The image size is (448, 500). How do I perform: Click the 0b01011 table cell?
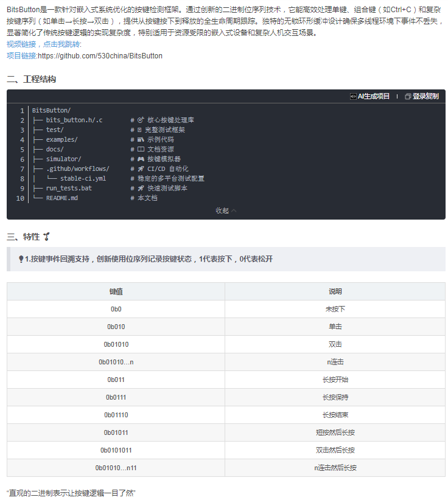116,432
